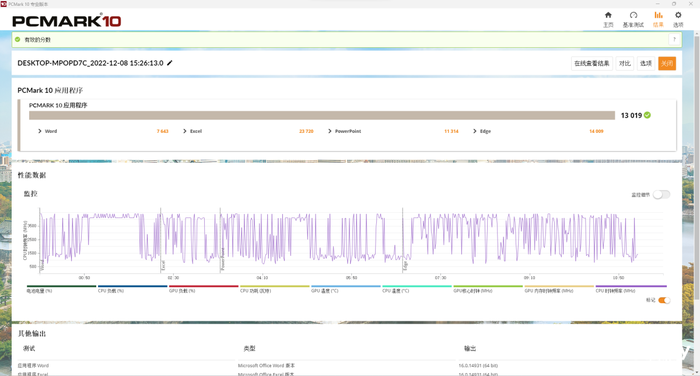Click the overall score 13 019

[631, 115]
